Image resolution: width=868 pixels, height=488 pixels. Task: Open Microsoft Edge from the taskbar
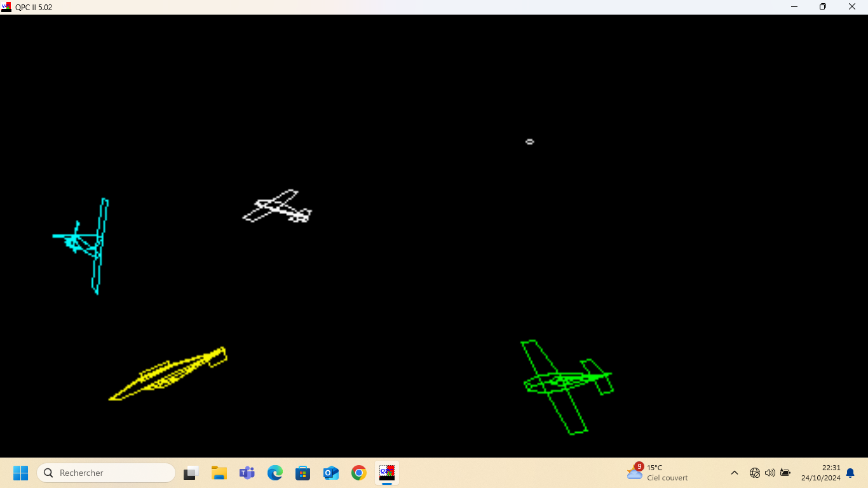pos(275,473)
